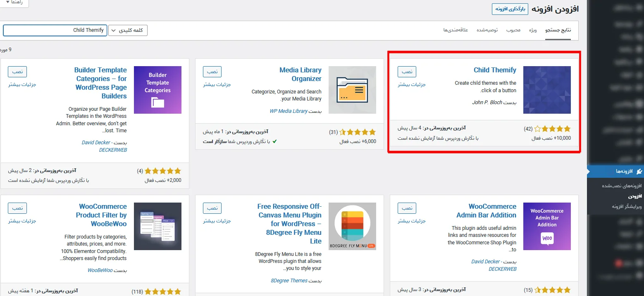The height and width of the screenshot is (296, 644).
Task: Install WooCommerce Admin Bar Addition plugin
Action: pos(407,208)
